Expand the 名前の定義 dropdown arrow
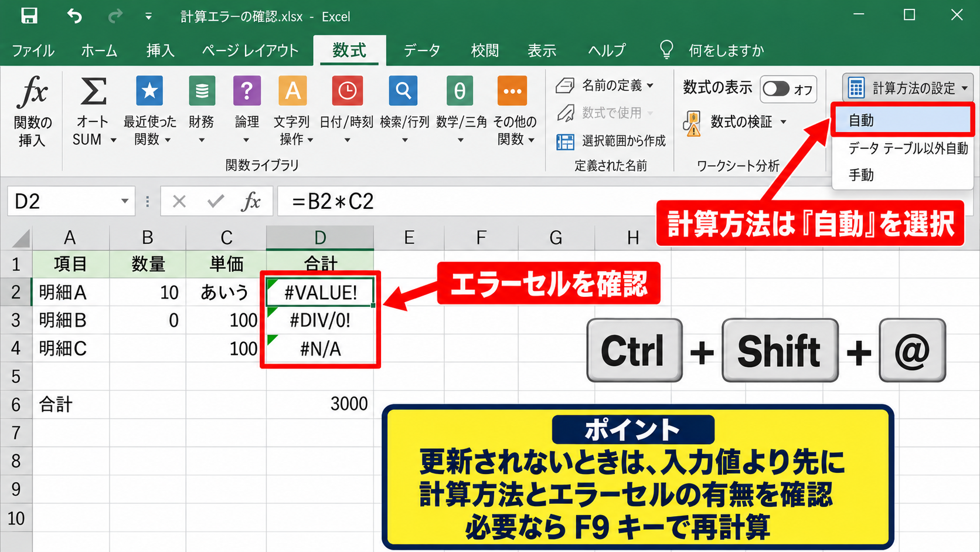This screenshot has height=552, width=980. click(650, 86)
